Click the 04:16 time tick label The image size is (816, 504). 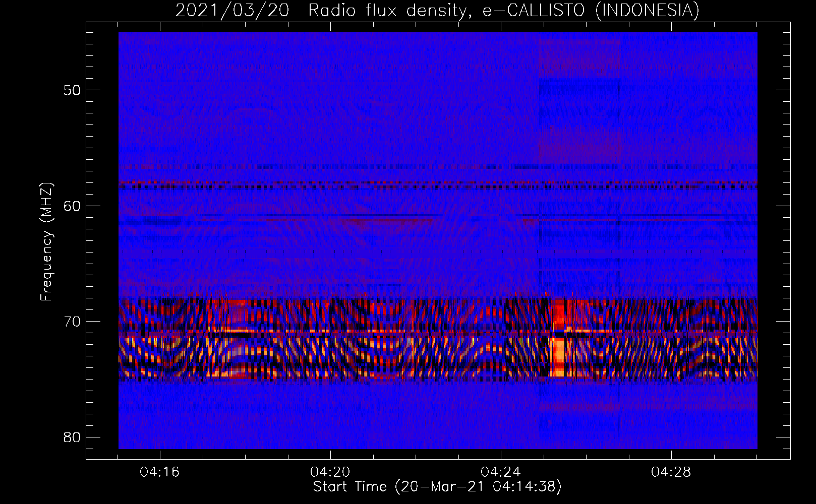(x=160, y=472)
